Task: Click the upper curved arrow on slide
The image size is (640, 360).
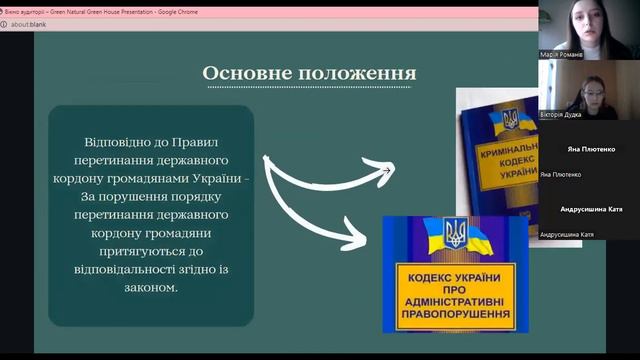Action: pyautogui.click(x=329, y=173)
